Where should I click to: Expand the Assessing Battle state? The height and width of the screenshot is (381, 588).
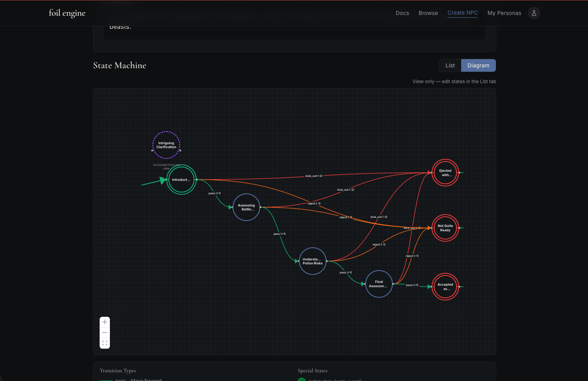(246, 207)
